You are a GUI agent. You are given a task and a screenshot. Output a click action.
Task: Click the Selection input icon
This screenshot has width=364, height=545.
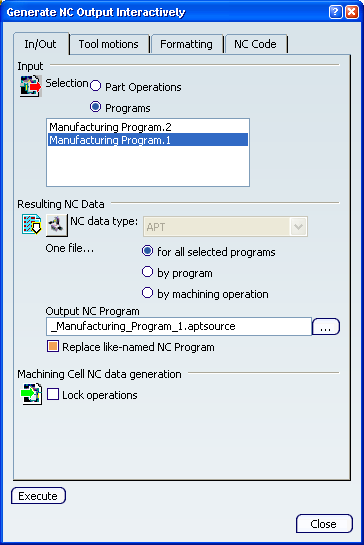click(x=31, y=86)
